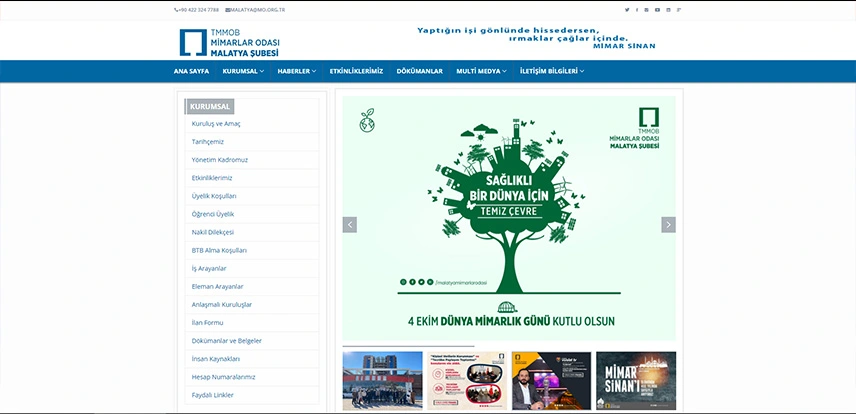Go to Ana Sayfa in navigation bar
The image size is (856, 414).
[x=191, y=71]
